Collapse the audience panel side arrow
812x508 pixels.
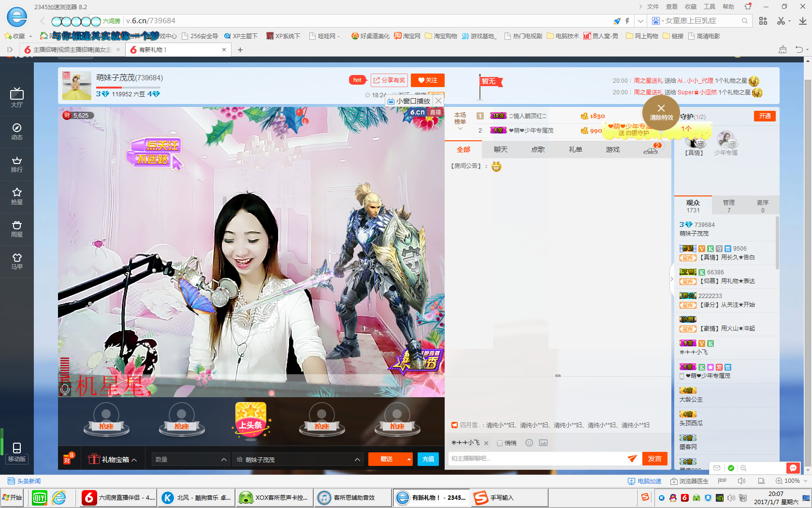(x=671, y=279)
